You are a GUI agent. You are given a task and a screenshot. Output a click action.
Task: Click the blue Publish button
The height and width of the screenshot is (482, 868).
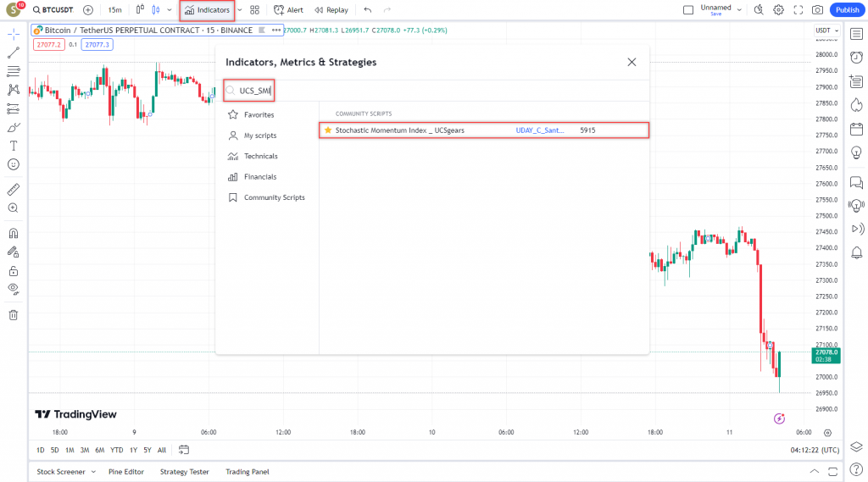pyautogui.click(x=847, y=10)
